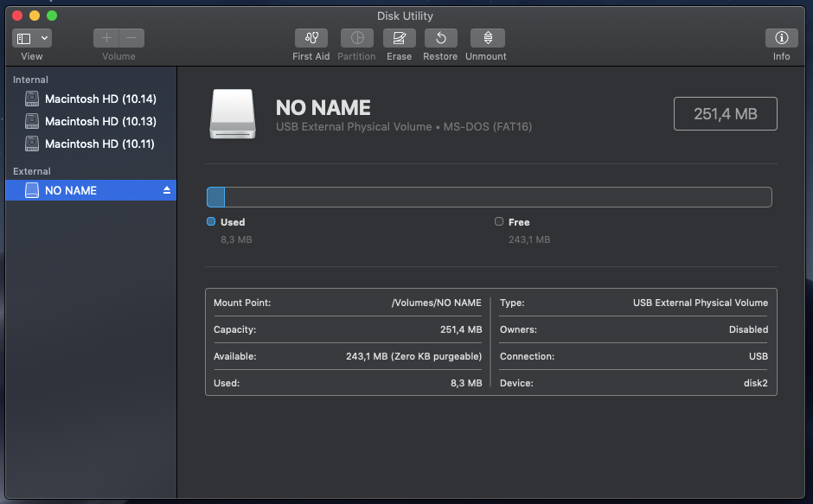
Task: Click the Used row value 8,3 MB
Action: pos(466,383)
